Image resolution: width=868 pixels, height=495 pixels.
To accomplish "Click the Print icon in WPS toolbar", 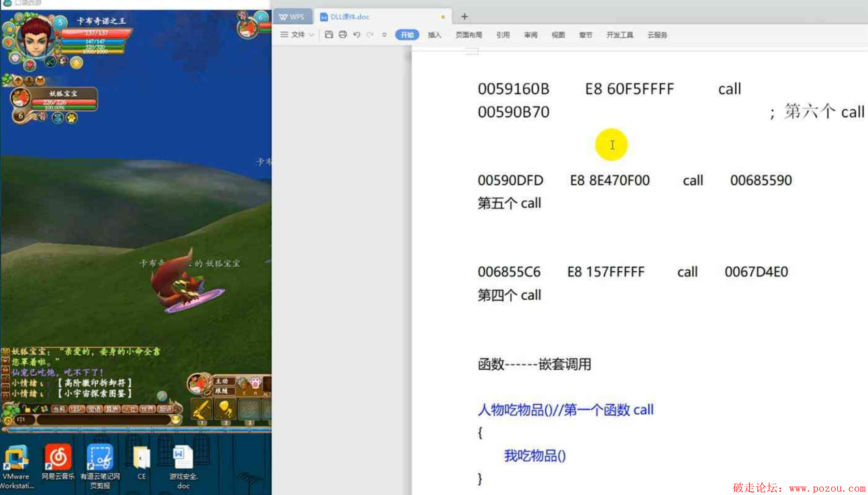I will [x=343, y=35].
